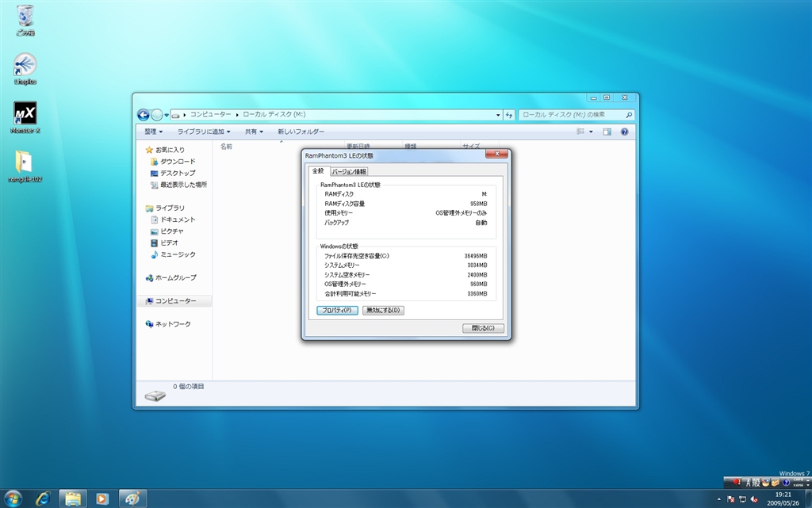Open the Recycle Bin on the desktop
Viewport: 812px width, 508px height.
[x=25, y=17]
